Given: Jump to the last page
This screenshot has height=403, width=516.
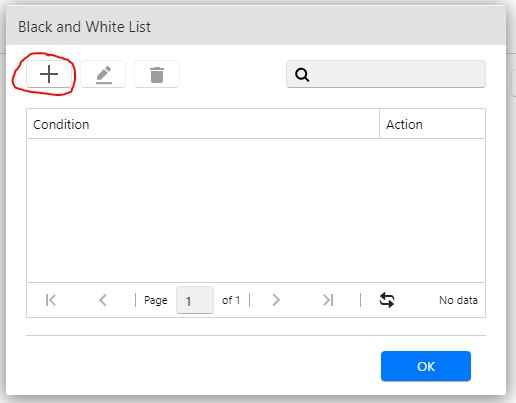Looking at the screenshot, I should click(x=328, y=300).
